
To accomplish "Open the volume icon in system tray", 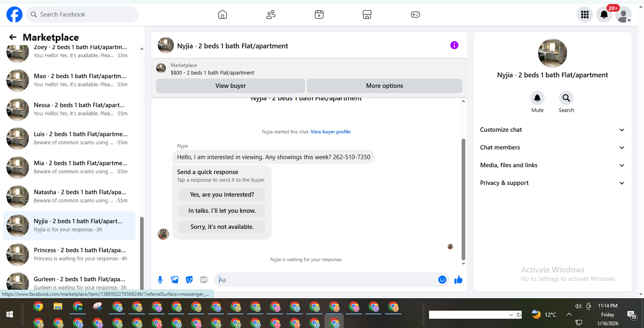I will [578, 306].
